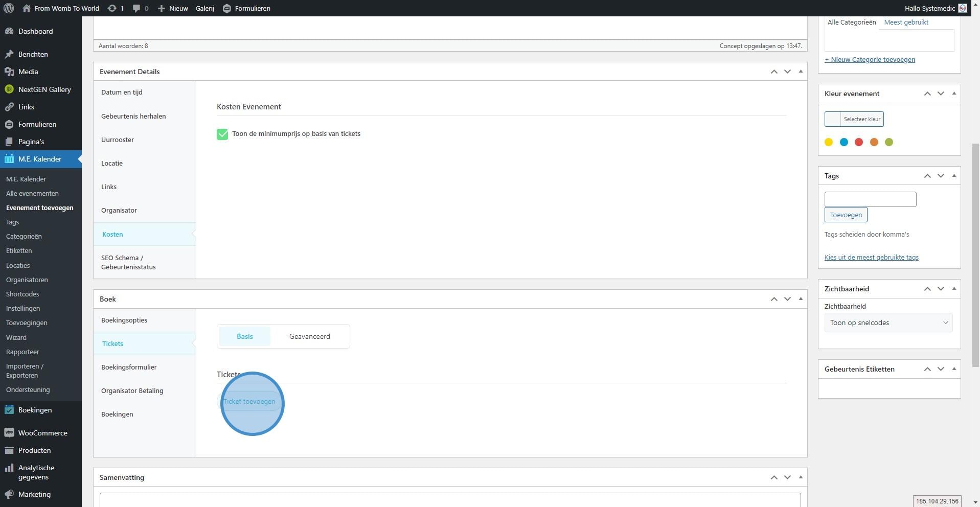
Task: Open Media library in sidebar
Action: point(28,72)
